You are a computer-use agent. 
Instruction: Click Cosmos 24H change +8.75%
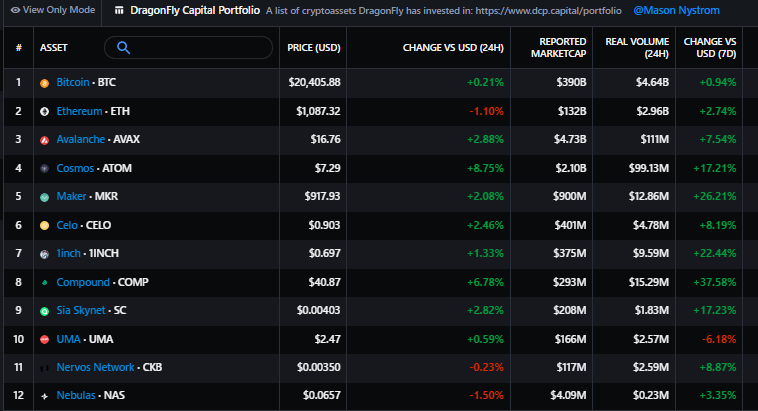pos(485,168)
